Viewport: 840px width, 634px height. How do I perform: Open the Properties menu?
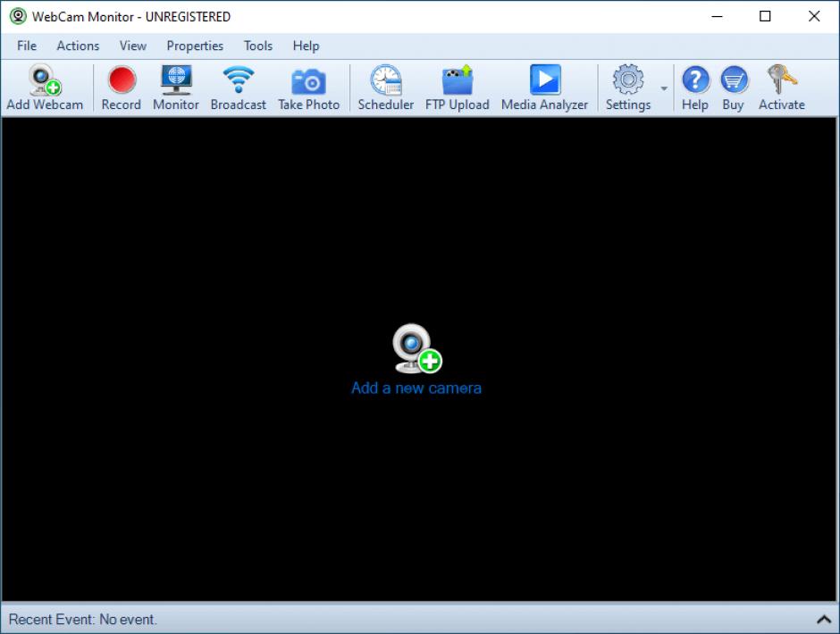[x=195, y=46]
